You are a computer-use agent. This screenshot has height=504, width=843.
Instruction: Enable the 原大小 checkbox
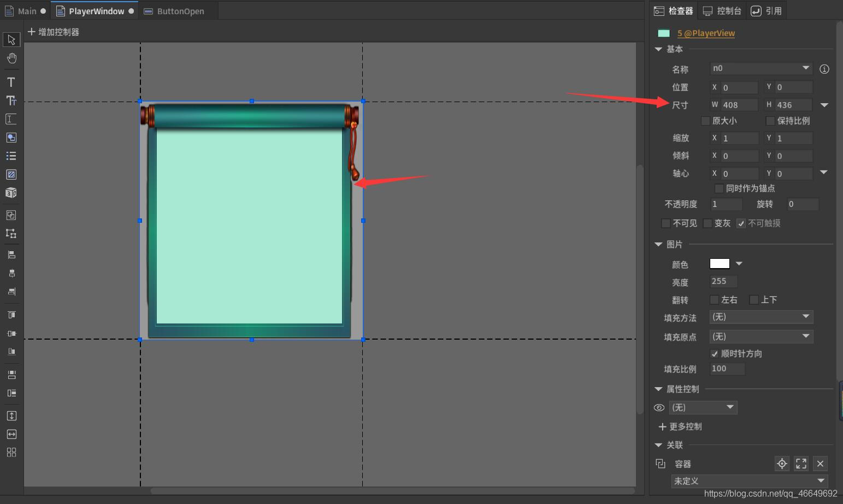tap(705, 121)
